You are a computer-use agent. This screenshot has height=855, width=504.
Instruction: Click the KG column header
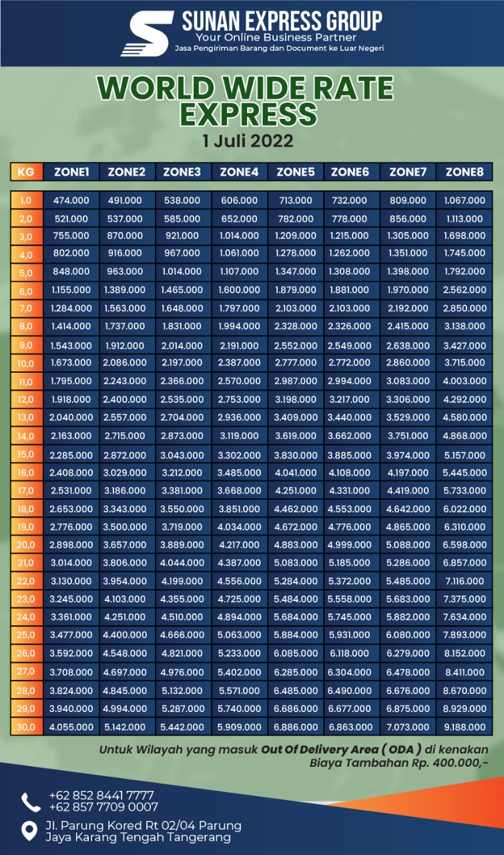click(26, 172)
